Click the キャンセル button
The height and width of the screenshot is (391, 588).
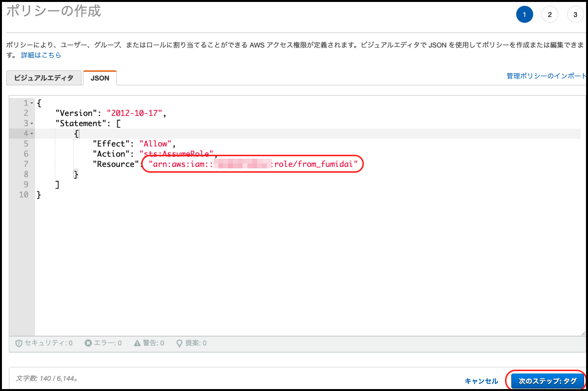(x=481, y=381)
